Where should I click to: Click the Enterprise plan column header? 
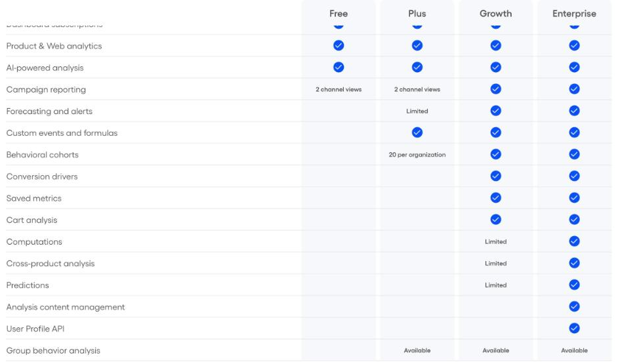point(574,13)
